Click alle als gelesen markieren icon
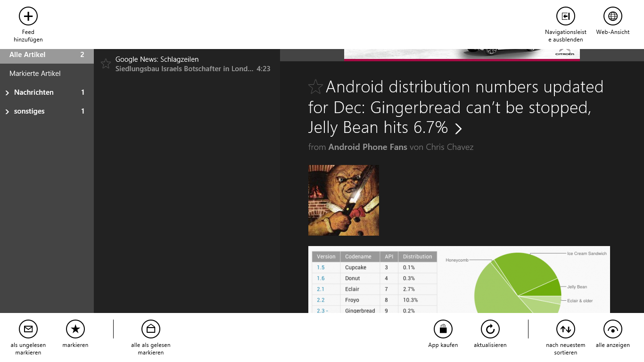The height and width of the screenshot is (362, 644). 151,329
